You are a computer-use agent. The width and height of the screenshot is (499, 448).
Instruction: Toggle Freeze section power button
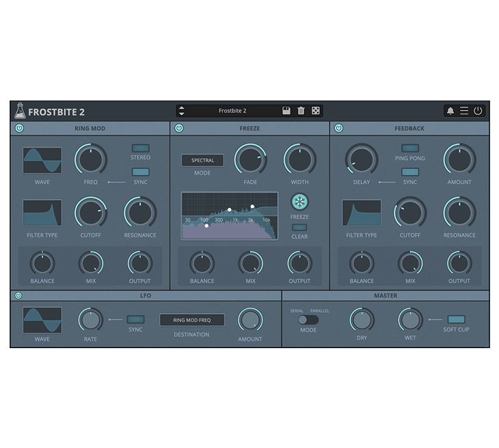pyautogui.click(x=179, y=128)
